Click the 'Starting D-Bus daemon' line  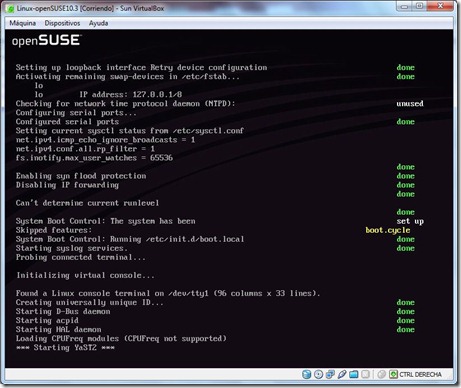pyautogui.click(x=63, y=312)
